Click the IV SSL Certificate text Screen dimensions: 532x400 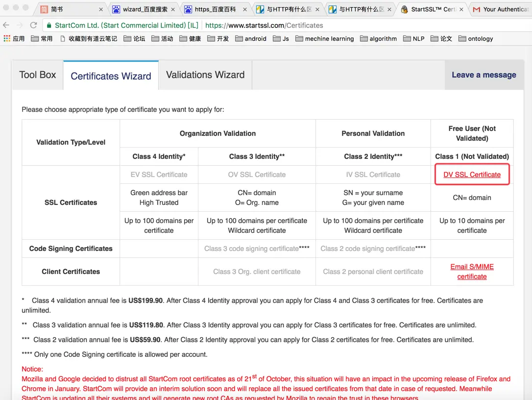pyautogui.click(x=373, y=175)
